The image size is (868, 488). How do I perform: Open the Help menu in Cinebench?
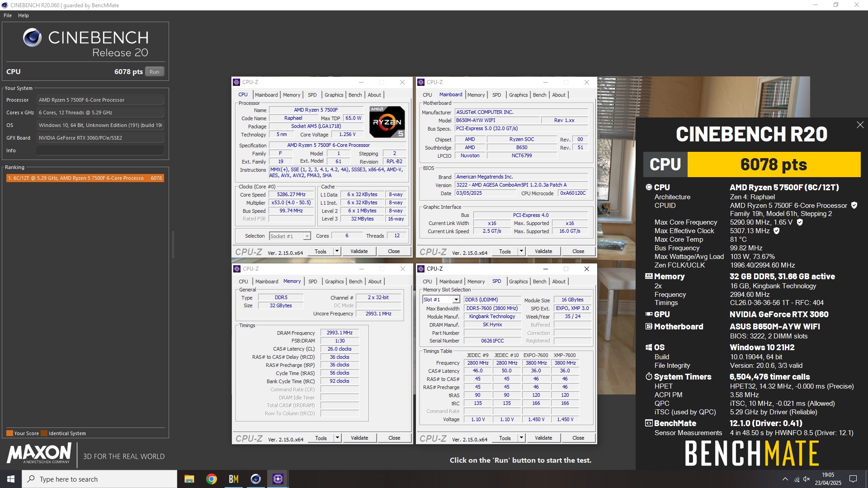pos(24,15)
